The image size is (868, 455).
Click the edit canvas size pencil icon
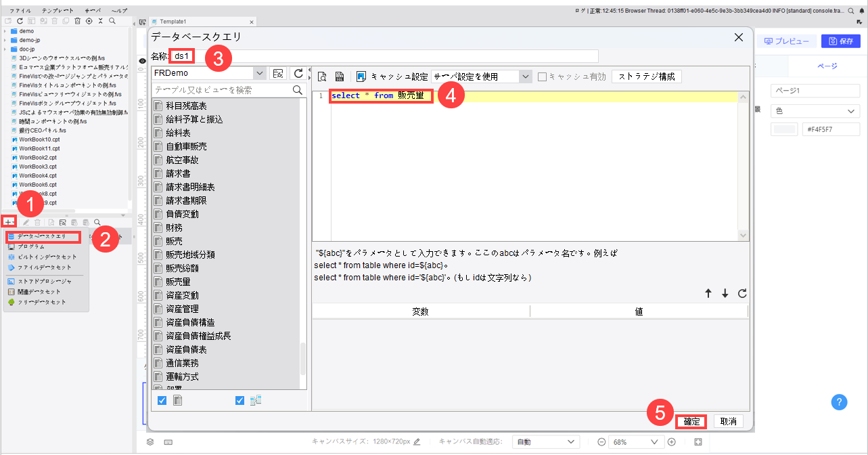(x=417, y=441)
